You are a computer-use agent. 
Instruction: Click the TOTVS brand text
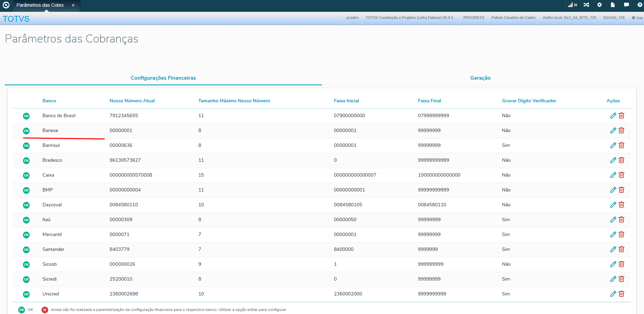pos(16,19)
